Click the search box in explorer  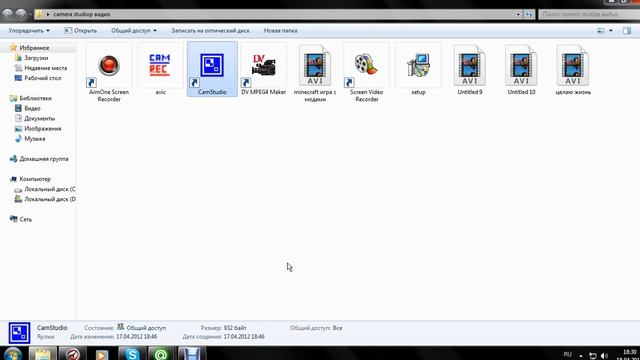coord(589,14)
